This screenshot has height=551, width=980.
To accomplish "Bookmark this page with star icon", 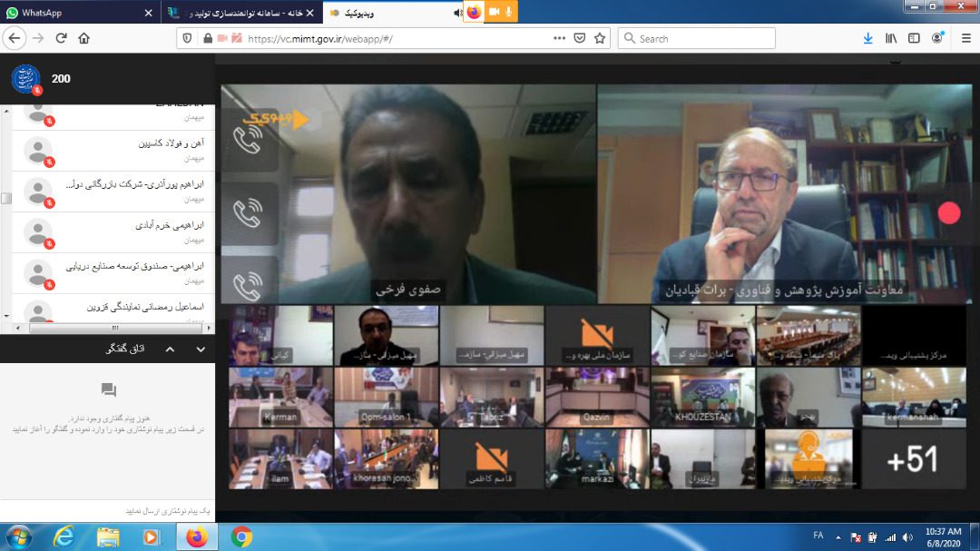I will 600,38.
